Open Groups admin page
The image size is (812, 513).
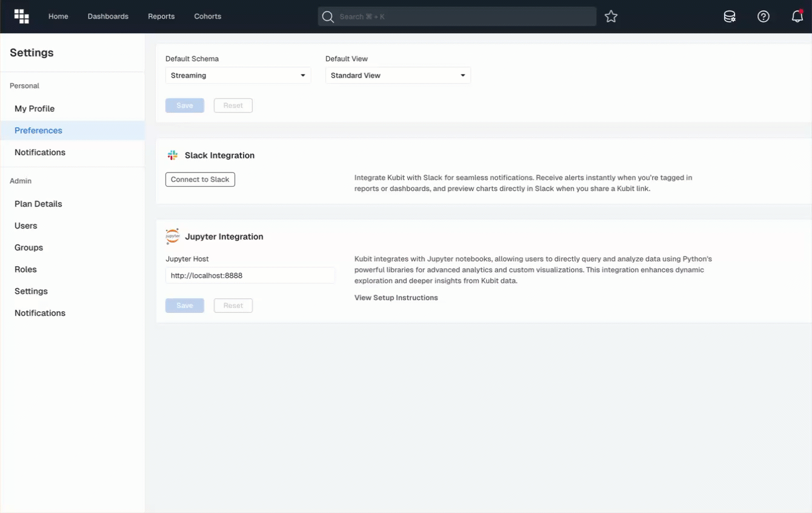(x=72, y=247)
